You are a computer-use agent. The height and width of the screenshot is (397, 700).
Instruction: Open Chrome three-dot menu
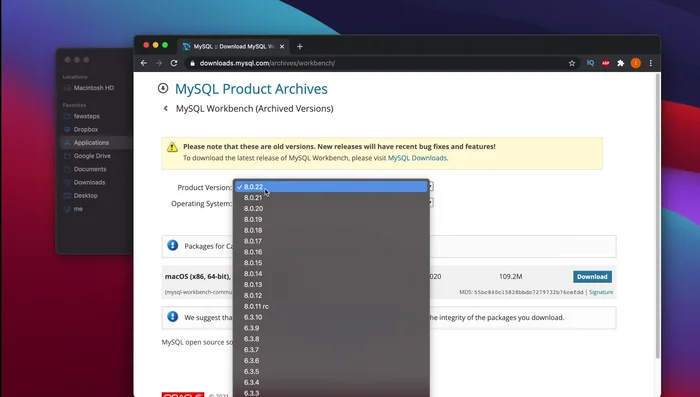point(650,63)
